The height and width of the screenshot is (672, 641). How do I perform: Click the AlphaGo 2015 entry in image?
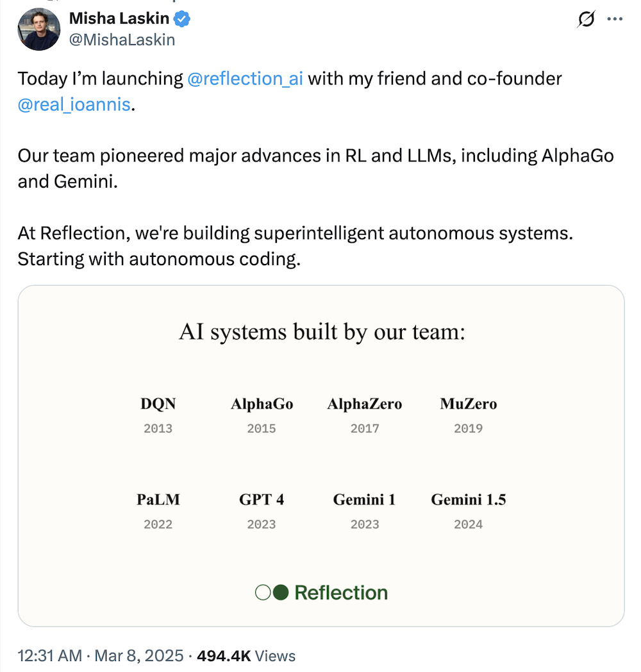[x=262, y=415]
